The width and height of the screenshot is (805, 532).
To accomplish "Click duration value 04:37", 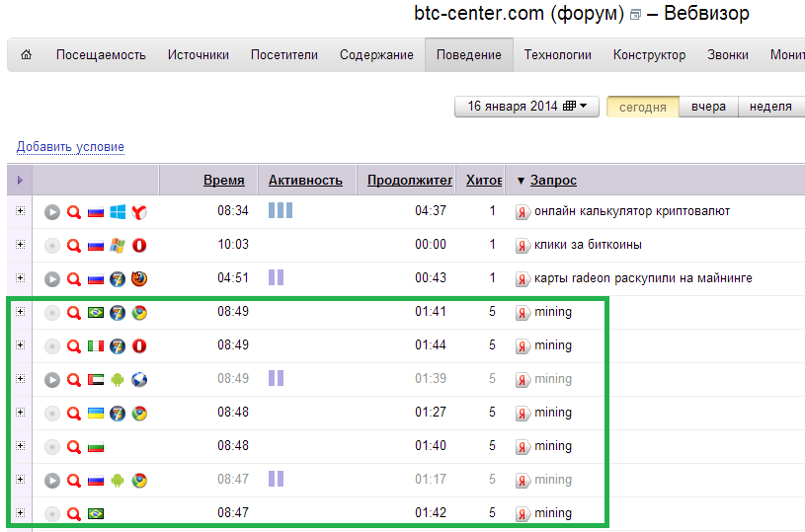I will [x=431, y=211].
